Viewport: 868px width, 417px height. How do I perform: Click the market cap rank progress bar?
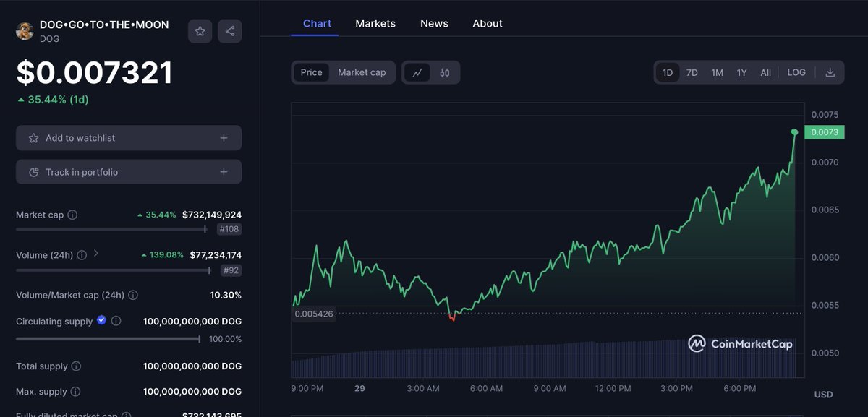111,229
